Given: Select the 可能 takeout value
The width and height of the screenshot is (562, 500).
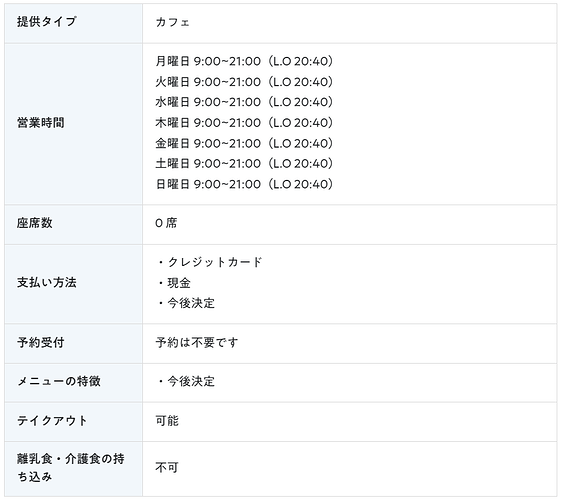Looking at the screenshot, I should click(167, 420).
